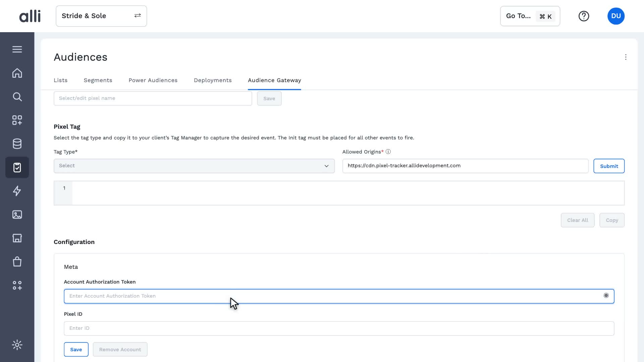Click the Clear All button
The height and width of the screenshot is (362, 644).
(578, 220)
